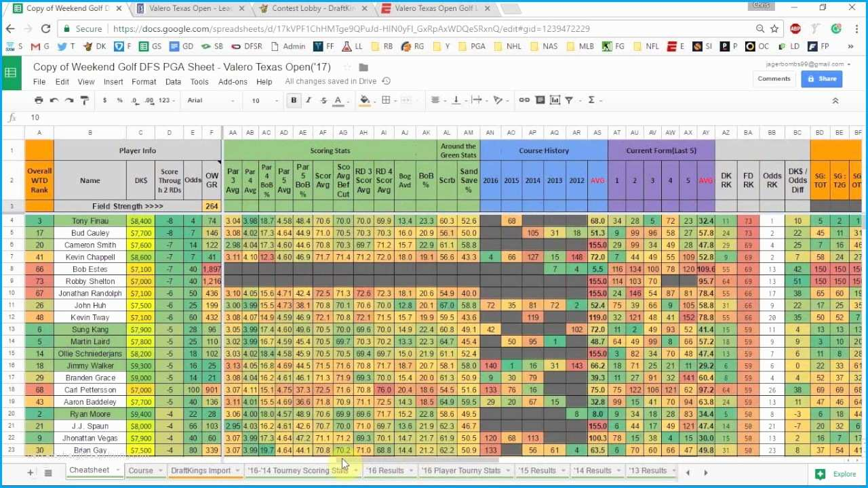Undo the last action

tap(54, 100)
